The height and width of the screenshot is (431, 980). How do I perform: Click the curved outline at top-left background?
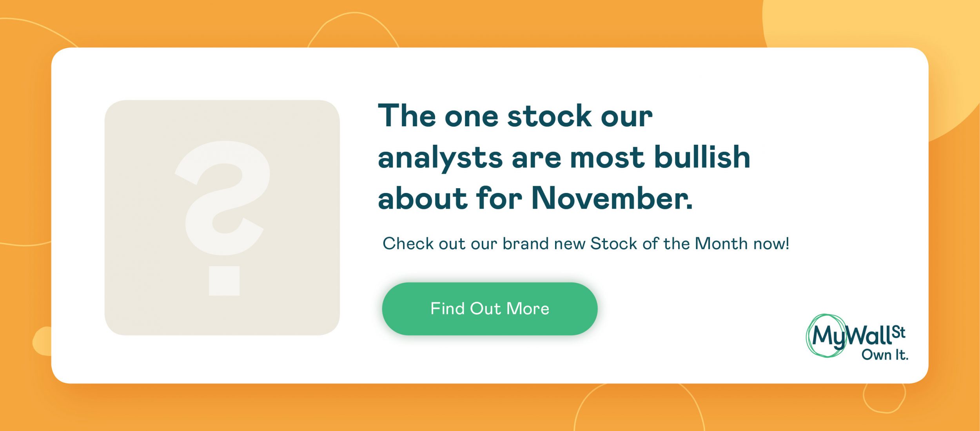(39, 31)
